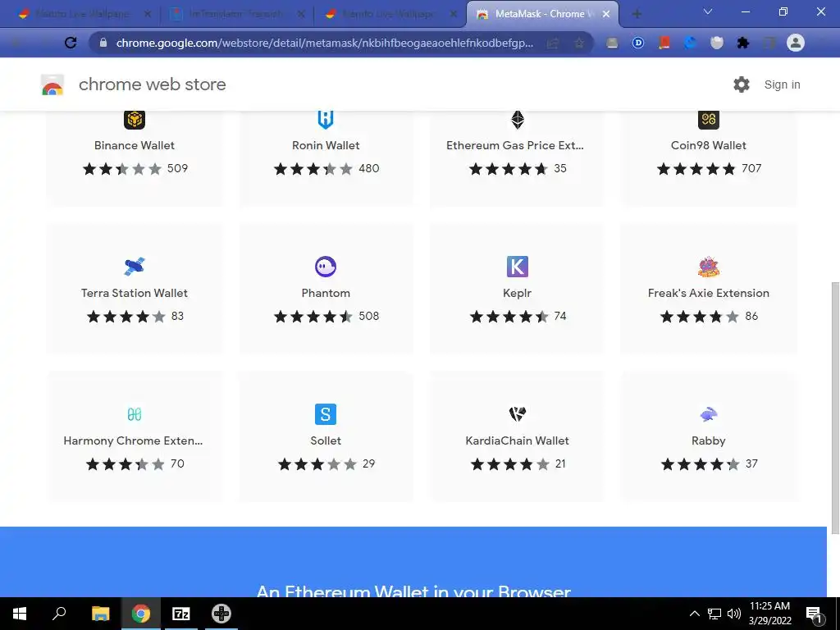Open File Explorer from the taskbar
The height and width of the screenshot is (630, 840).
(100, 614)
